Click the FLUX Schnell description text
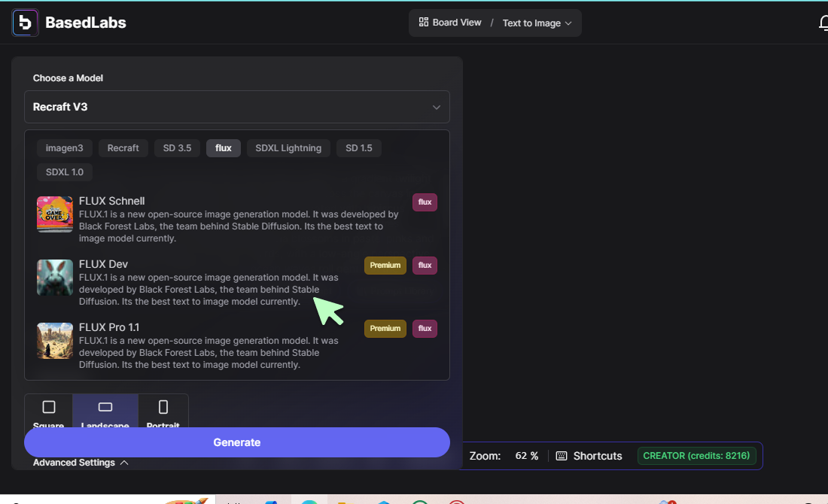 click(239, 226)
